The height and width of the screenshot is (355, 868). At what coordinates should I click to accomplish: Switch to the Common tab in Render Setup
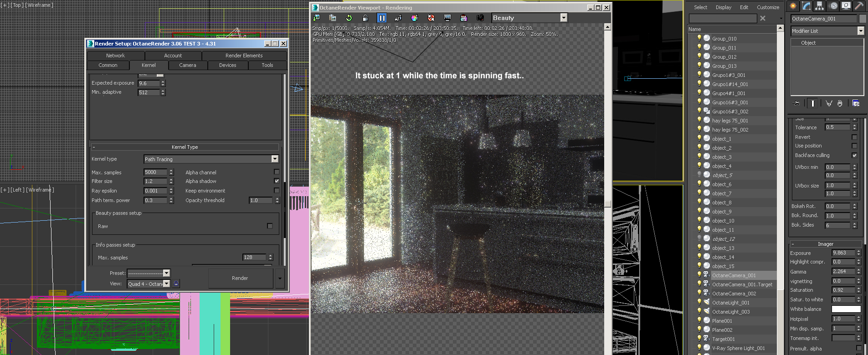[108, 65]
